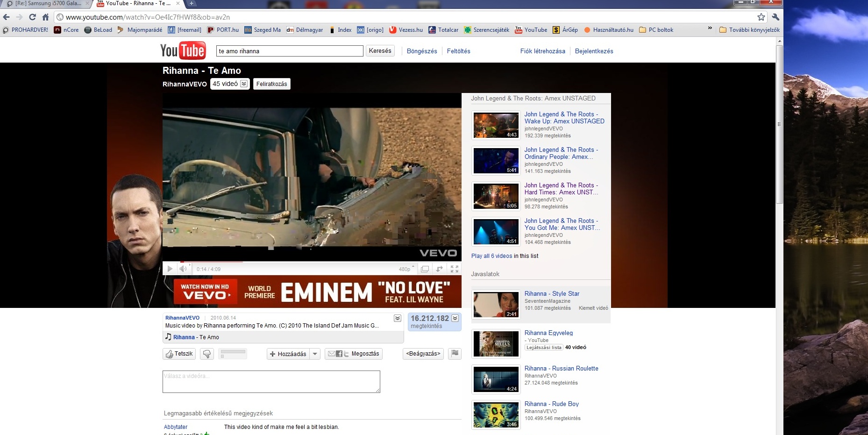Like the video with the Tetszik button
Image resolution: width=868 pixels, height=435 pixels.
point(179,354)
